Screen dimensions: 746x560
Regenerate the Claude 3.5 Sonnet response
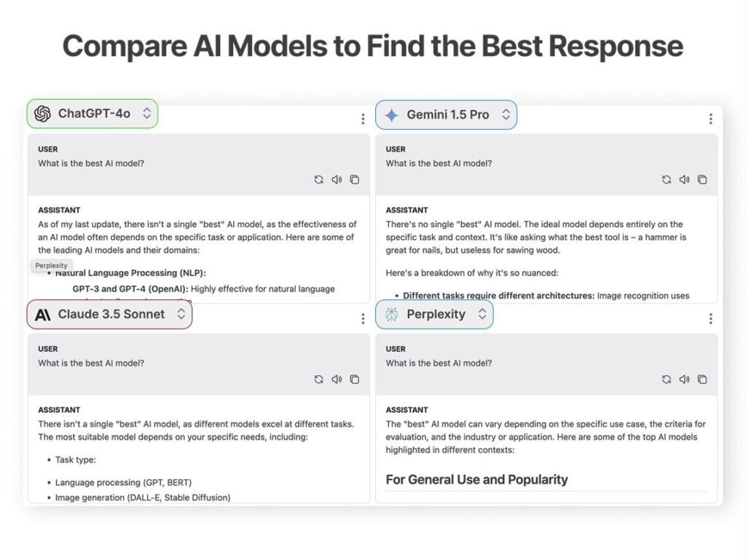click(319, 379)
